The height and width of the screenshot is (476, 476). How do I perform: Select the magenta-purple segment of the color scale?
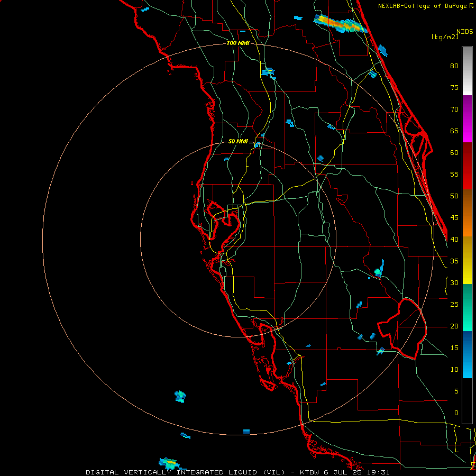(467, 118)
